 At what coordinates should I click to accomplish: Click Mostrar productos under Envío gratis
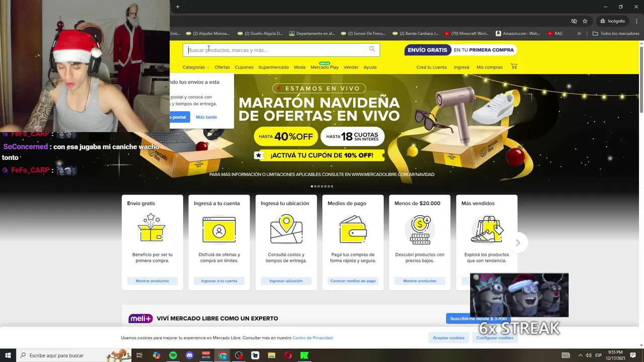pyautogui.click(x=152, y=281)
